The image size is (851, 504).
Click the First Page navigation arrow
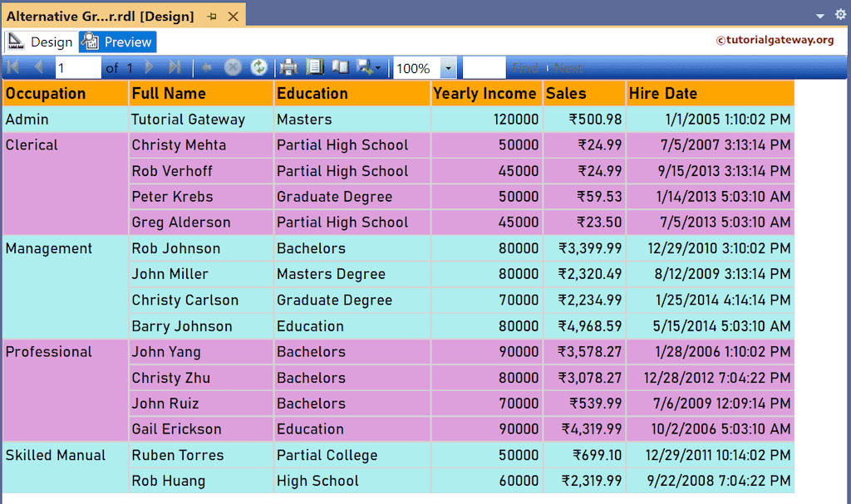(13, 68)
